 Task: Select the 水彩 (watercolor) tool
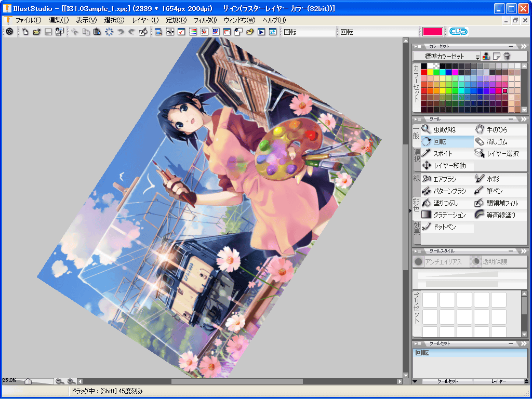500,179
